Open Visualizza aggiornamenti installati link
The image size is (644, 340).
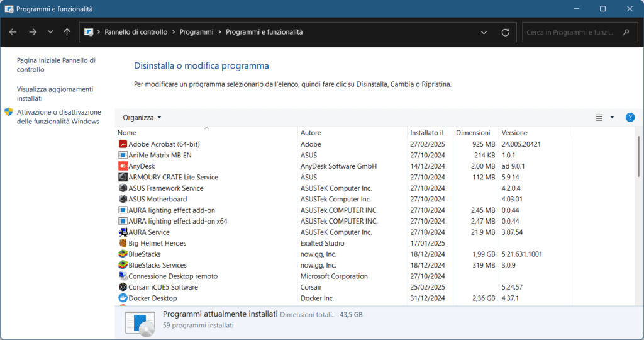coord(55,94)
